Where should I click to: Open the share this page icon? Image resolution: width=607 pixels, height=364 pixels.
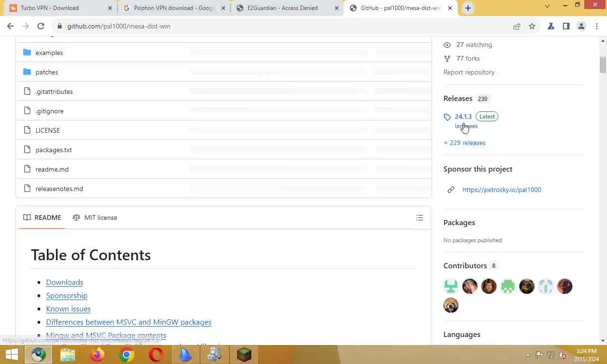click(x=517, y=26)
